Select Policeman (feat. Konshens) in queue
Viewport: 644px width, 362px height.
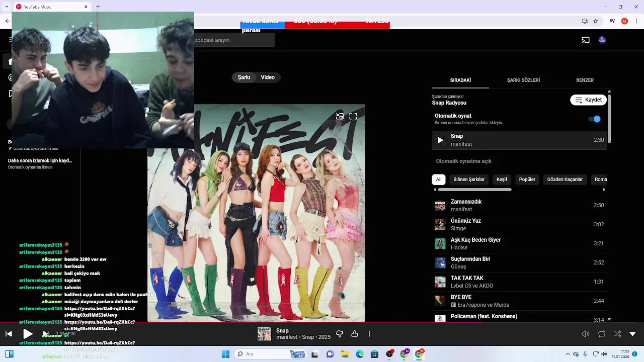[x=519, y=317]
